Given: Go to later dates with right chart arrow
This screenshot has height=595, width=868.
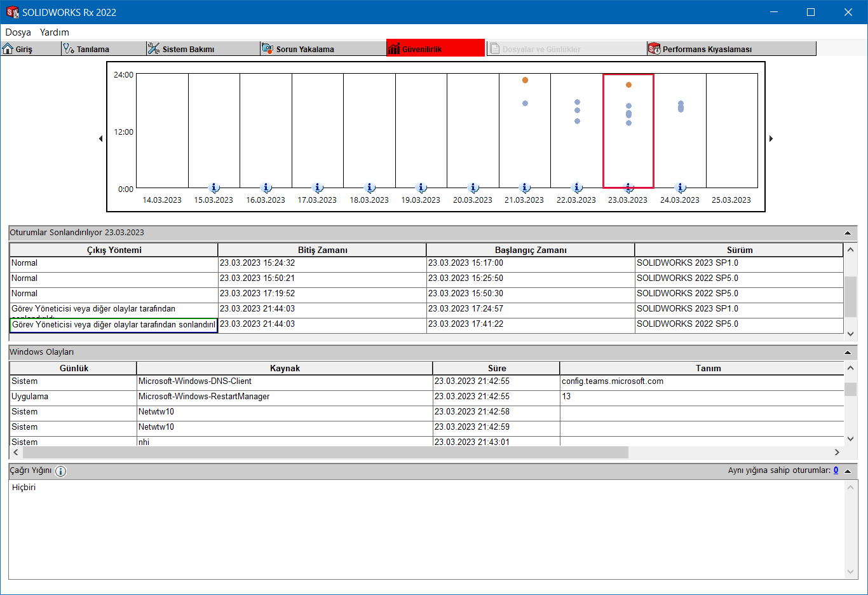Looking at the screenshot, I should click(x=771, y=139).
